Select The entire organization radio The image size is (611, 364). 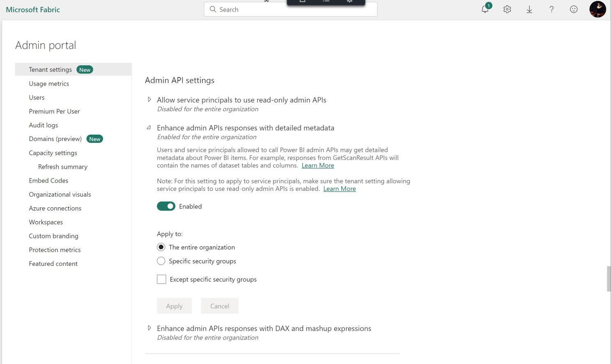161,247
